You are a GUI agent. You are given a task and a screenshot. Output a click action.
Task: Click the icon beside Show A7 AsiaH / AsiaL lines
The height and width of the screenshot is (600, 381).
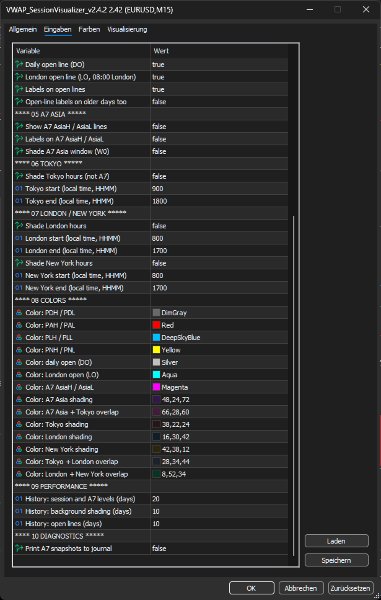(x=19, y=127)
